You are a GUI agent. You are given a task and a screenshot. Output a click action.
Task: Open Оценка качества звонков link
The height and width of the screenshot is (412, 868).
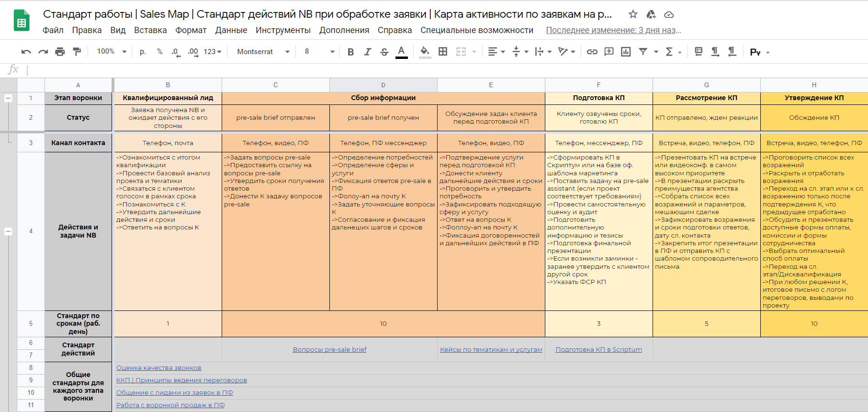[x=158, y=368]
